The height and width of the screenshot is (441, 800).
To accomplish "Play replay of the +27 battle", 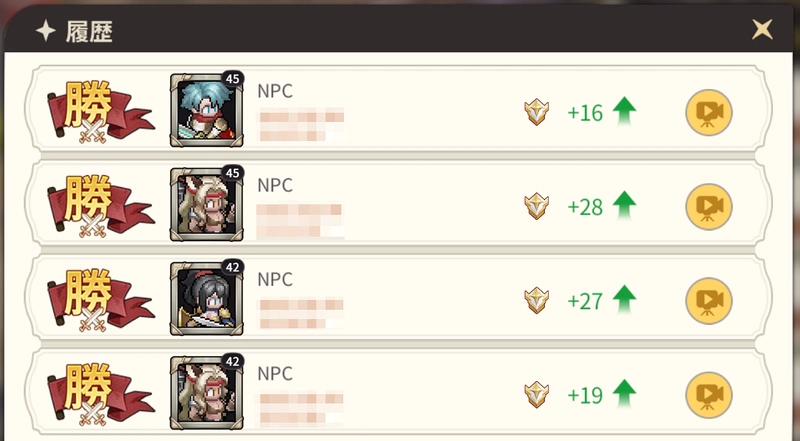I will tap(709, 301).
